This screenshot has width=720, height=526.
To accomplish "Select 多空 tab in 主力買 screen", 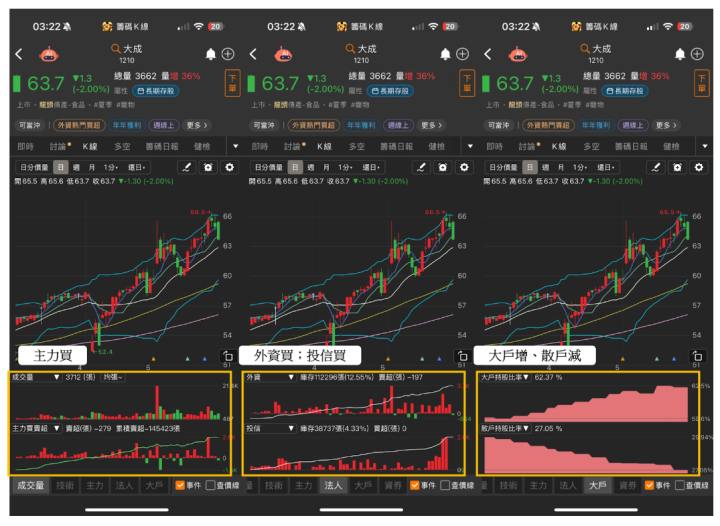I will (x=122, y=146).
